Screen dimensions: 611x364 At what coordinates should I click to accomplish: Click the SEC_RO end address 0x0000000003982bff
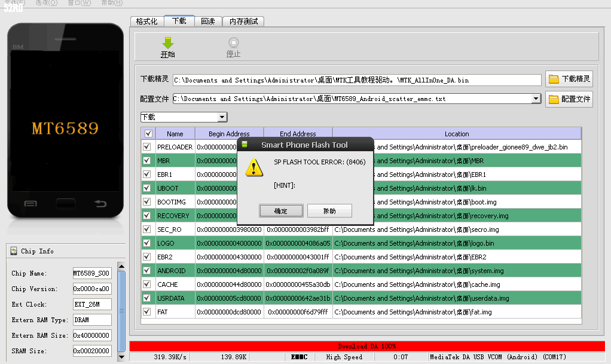298,230
